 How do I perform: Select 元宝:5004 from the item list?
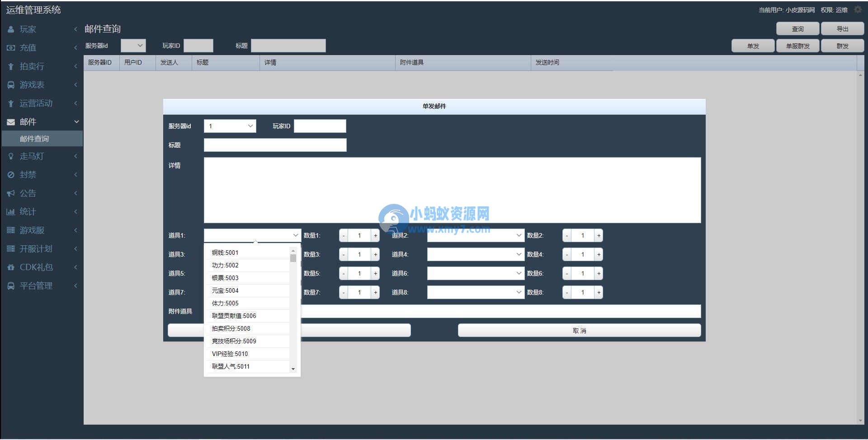225,290
